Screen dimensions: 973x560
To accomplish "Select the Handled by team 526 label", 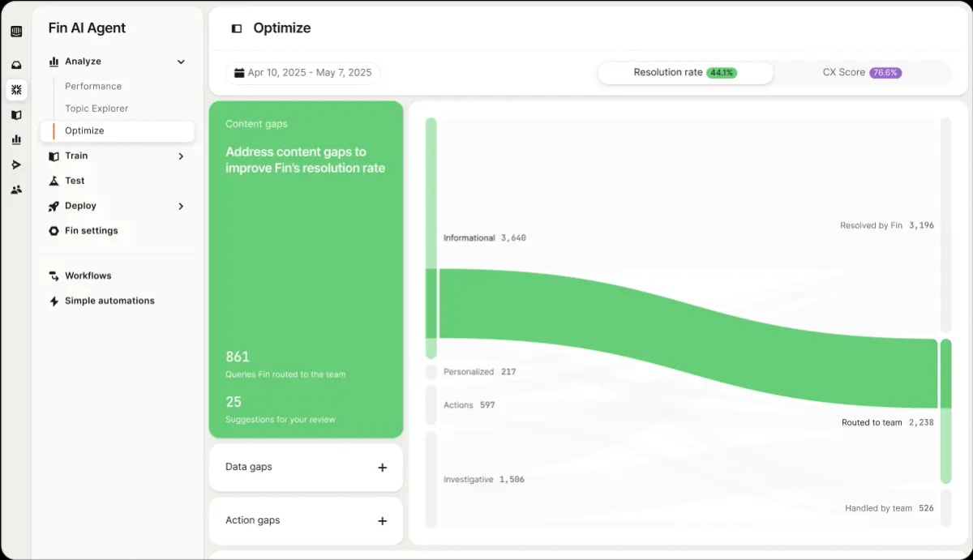I will coord(889,508).
